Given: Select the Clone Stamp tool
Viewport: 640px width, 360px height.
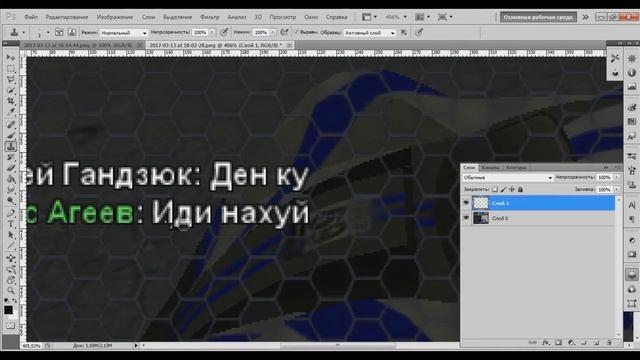Looking at the screenshot, I should point(11,146).
